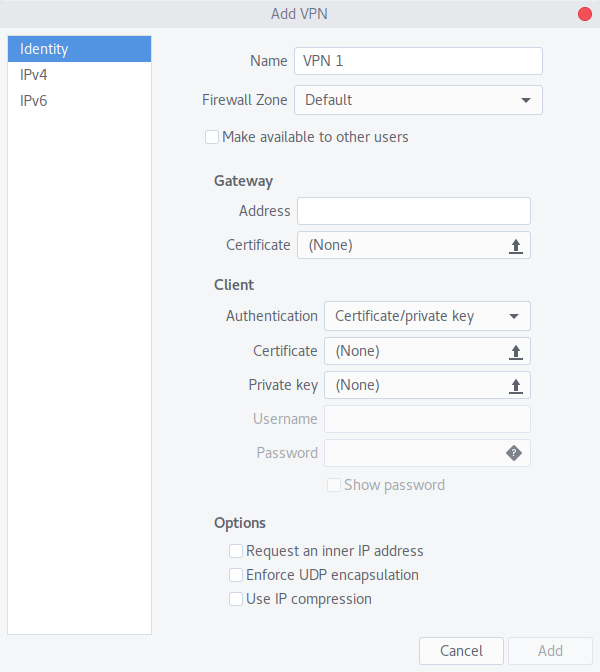
Task: Check Request an inner IP address
Action: 236,551
